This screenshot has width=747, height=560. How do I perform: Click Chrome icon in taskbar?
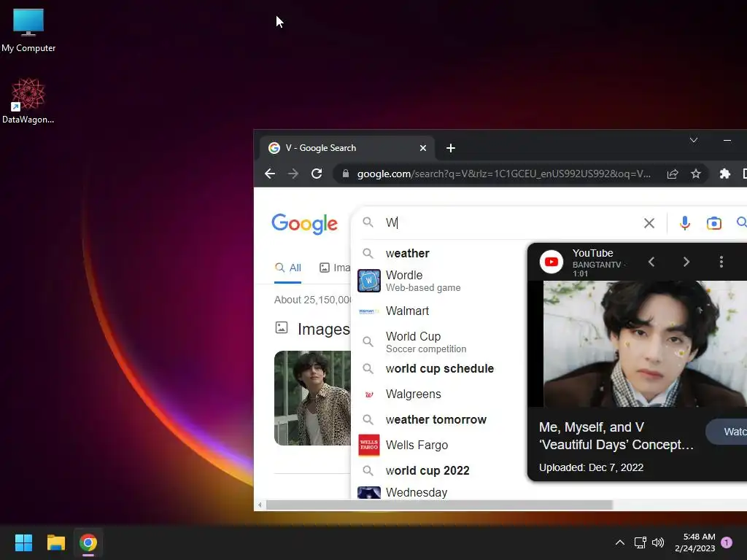pyautogui.click(x=88, y=542)
